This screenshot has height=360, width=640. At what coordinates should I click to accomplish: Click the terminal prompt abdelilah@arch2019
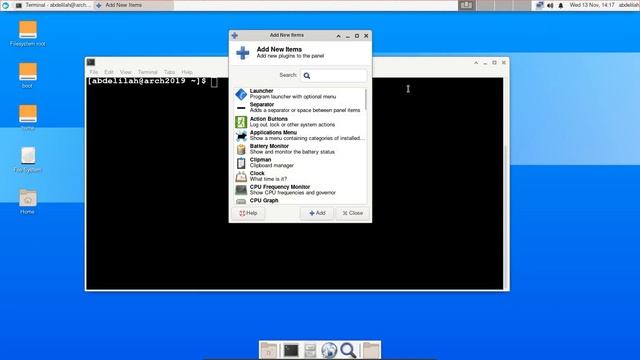pyautogui.click(x=147, y=81)
